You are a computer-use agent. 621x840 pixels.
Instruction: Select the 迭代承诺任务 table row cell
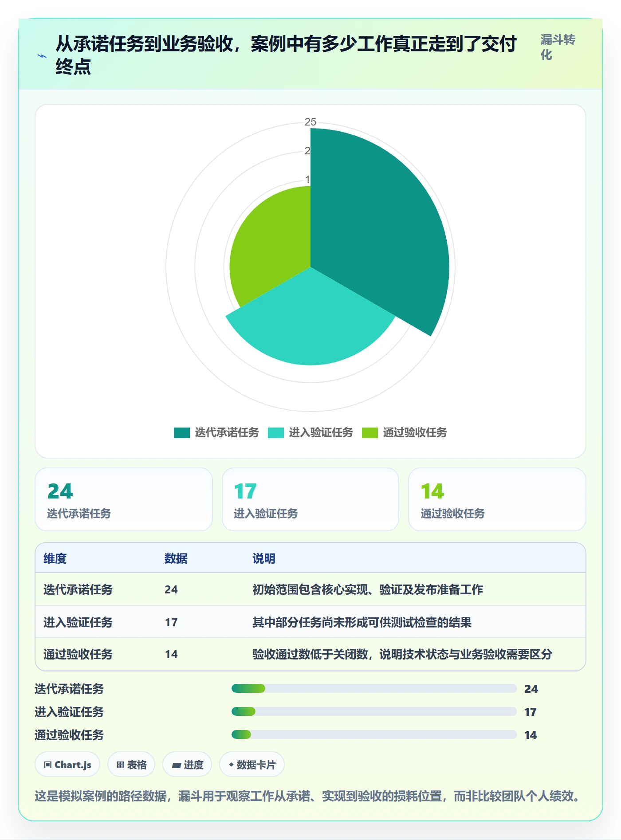pyautogui.click(x=78, y=589)
